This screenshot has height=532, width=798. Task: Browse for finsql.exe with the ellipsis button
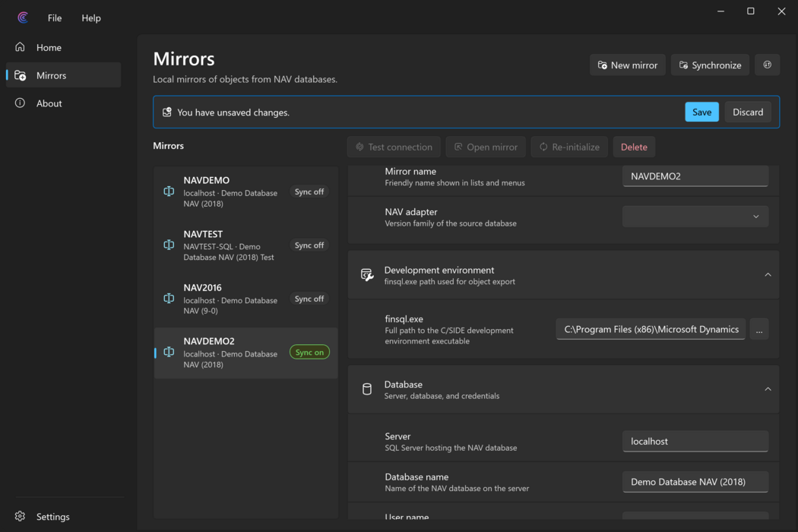pyautogui.click(x=758, y=329)
